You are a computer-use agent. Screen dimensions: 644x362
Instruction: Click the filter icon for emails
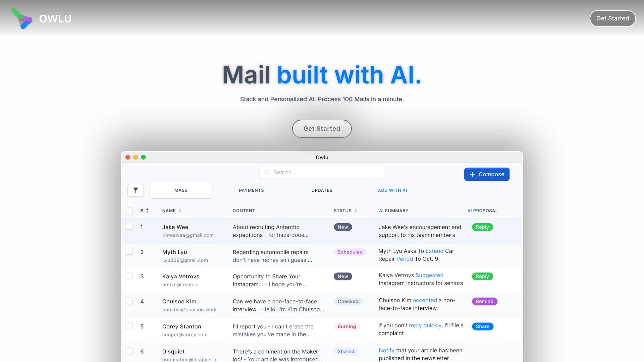click(x=136, y=190)
